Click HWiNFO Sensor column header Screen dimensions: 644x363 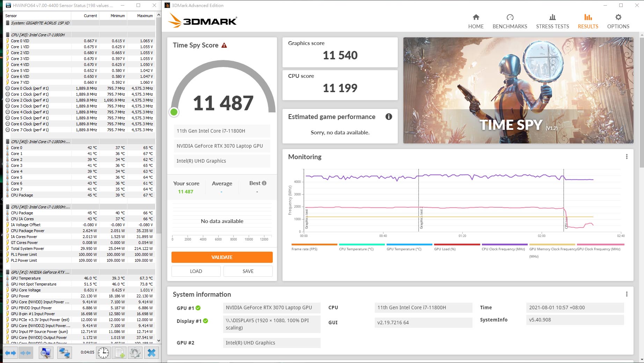pyautogui.click(x=37, y=16)
